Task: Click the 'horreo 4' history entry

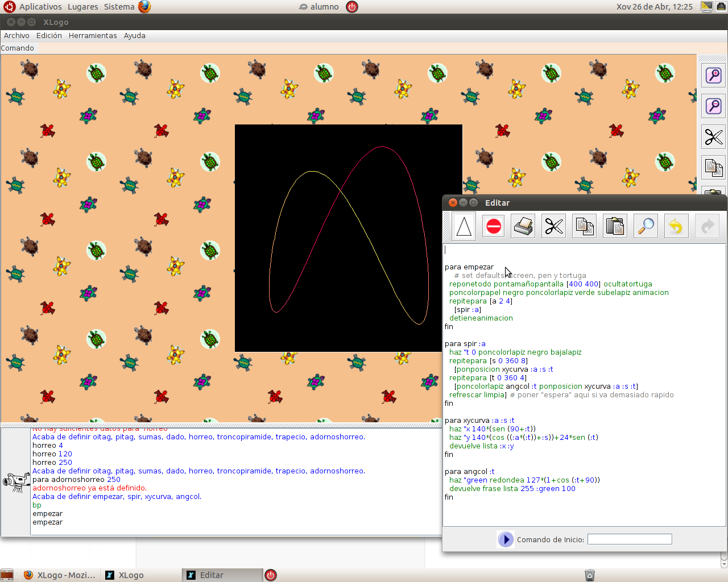Action: tap(48, 446)
